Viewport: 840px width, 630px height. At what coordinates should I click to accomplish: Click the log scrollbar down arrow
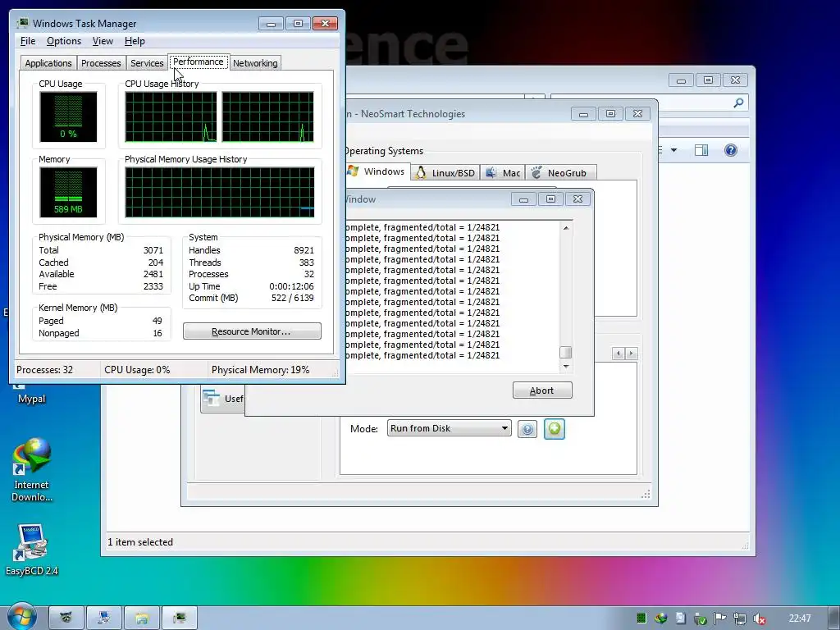coord(566,367)
